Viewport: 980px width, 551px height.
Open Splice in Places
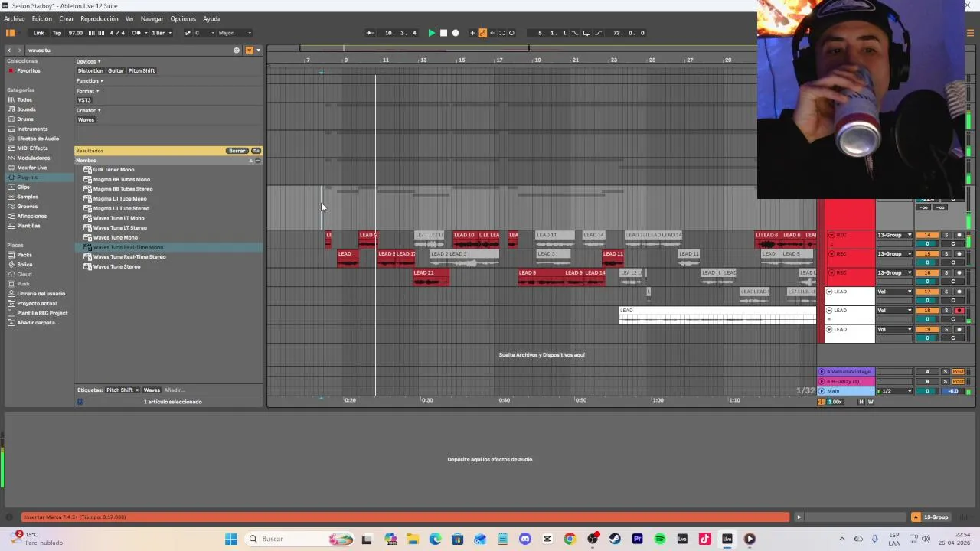pos(24,265)
